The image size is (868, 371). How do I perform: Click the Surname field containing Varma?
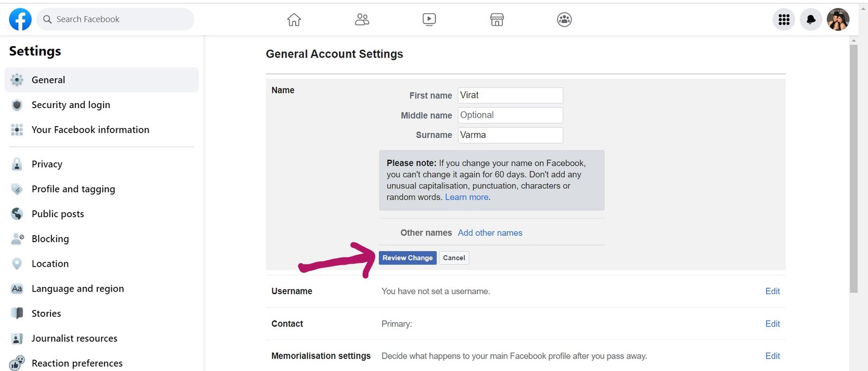coord(510,135)
